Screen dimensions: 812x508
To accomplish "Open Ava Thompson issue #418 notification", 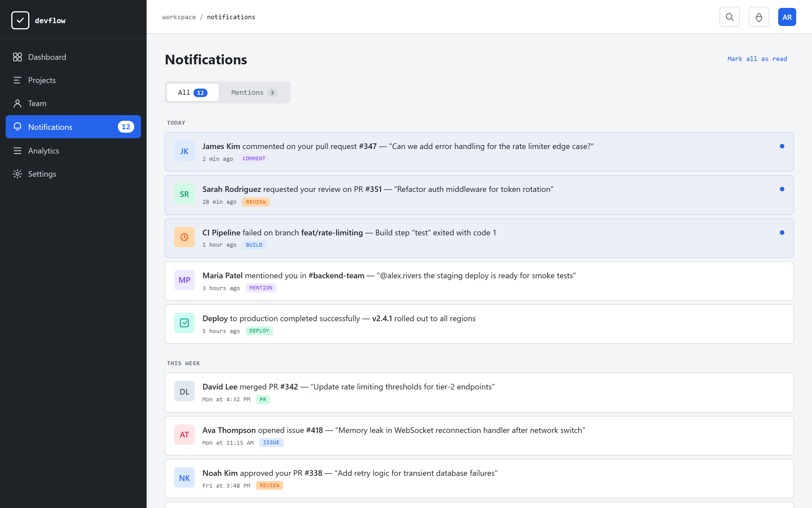I will (479, 436).
